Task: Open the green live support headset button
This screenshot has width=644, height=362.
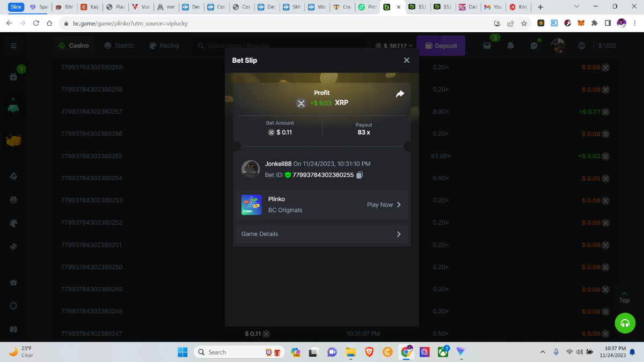Action: 625,323
